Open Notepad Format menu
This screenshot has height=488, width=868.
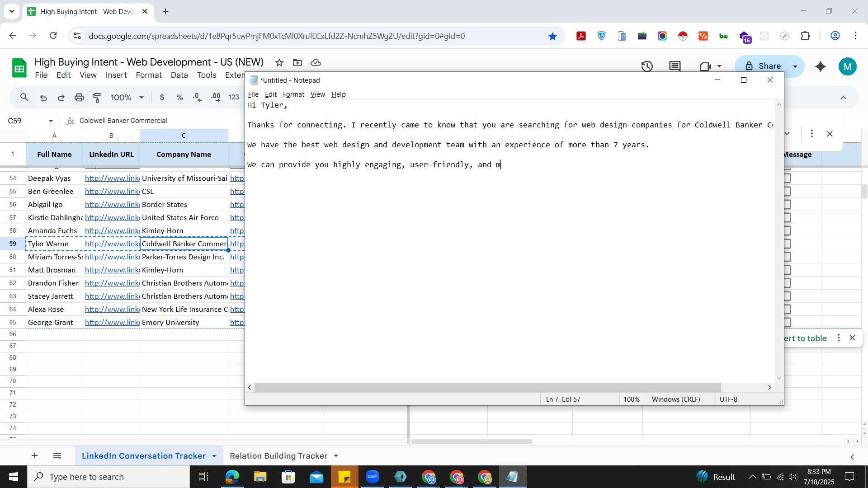pos(293,94)
